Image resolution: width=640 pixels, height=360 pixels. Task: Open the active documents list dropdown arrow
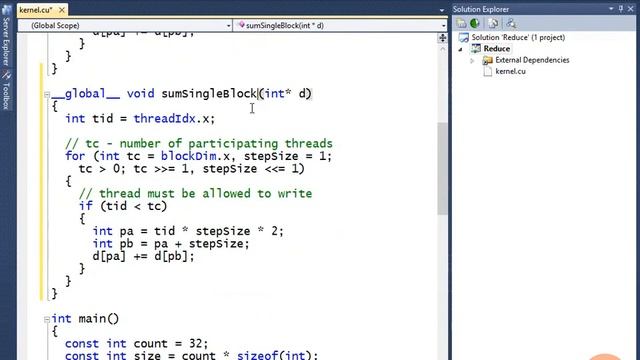click(442, 10)
